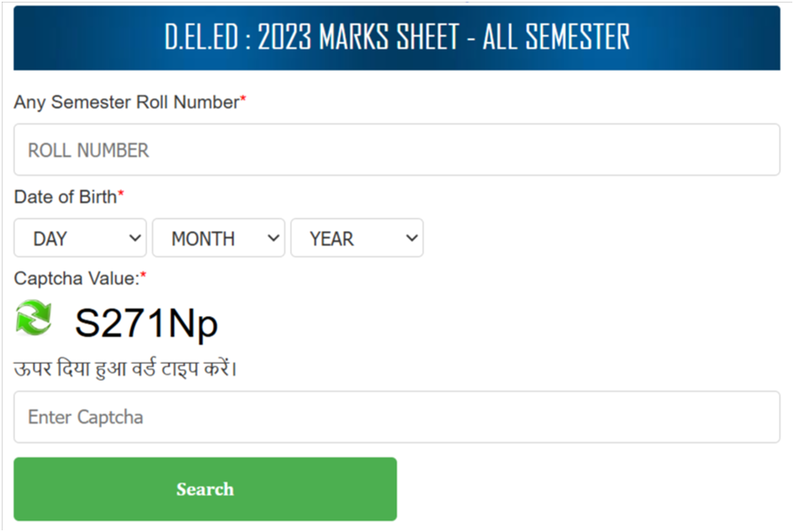Viewport: 794px width, 532px height.
Task: Select the captcha text S271Np
Action: coord(146,324)
